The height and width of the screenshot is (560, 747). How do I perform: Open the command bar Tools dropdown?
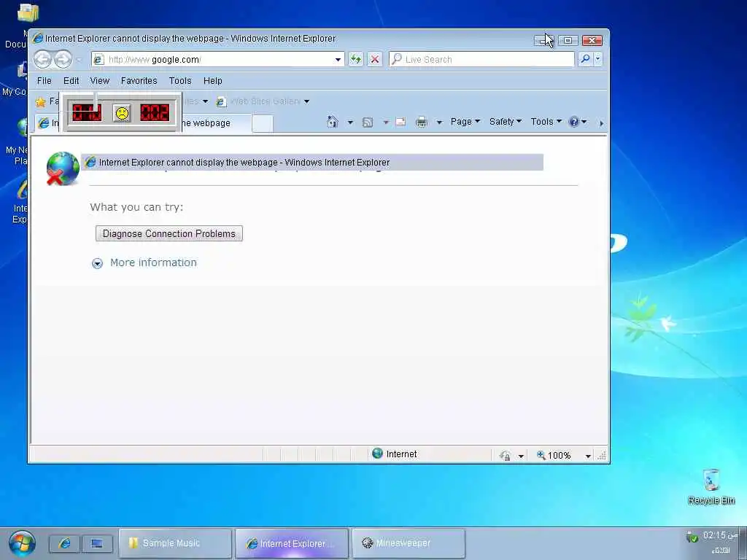546,122
